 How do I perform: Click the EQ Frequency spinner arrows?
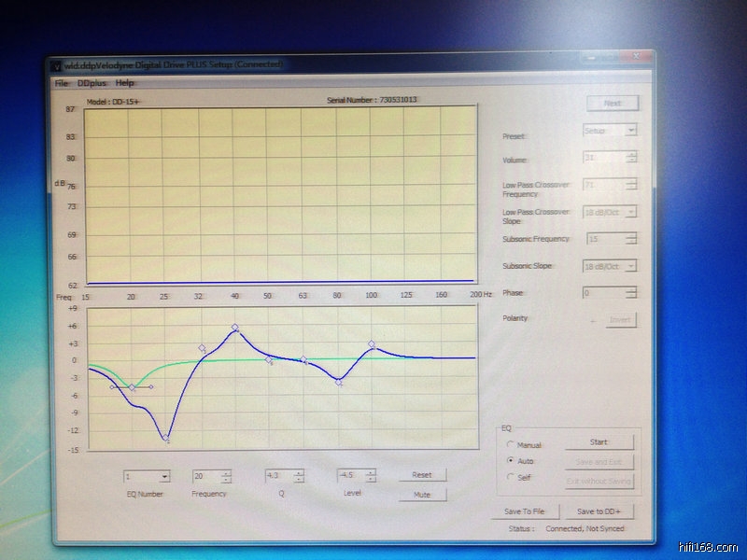(x=227, y=476)
